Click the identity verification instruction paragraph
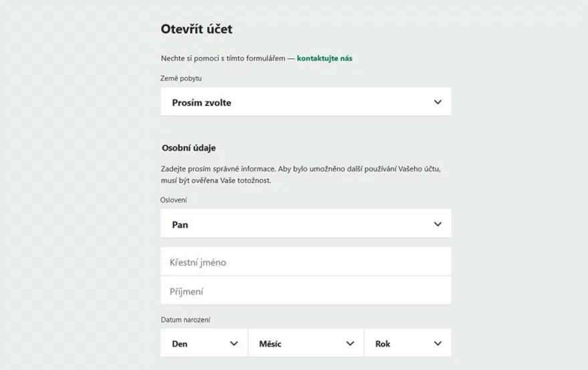588x370 pixels. point(301,174)
